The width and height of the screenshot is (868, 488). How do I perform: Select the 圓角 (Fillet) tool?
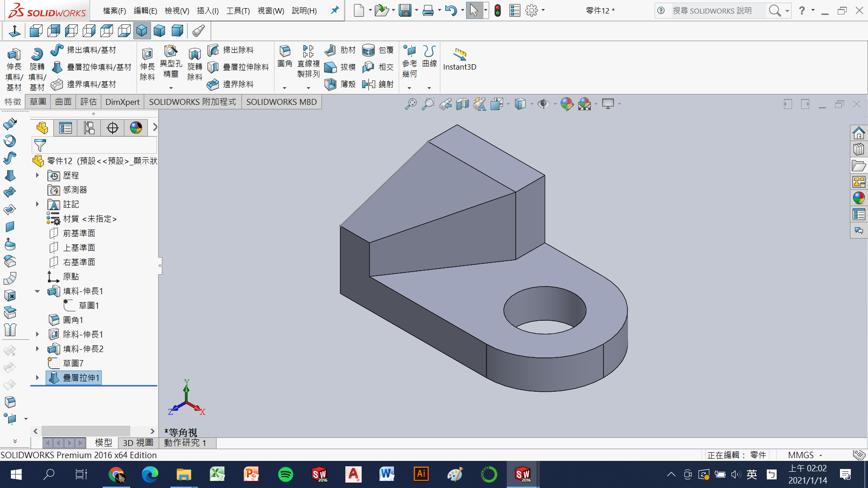285,56
